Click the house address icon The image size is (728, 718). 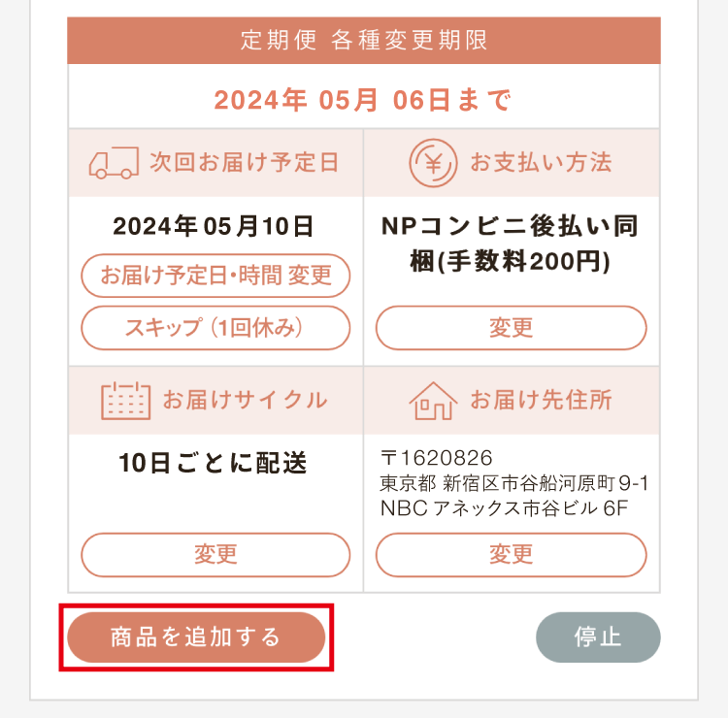433,401
